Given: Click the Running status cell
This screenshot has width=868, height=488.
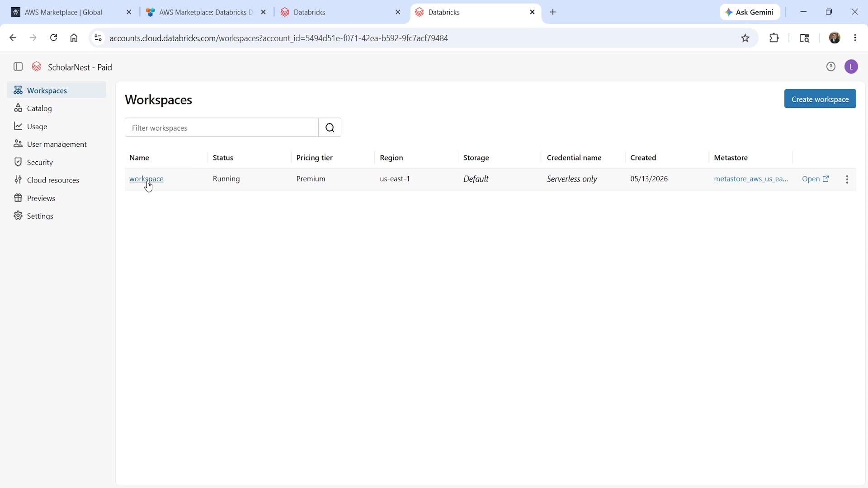Looking at the screenshot, I should coord(226,179).
